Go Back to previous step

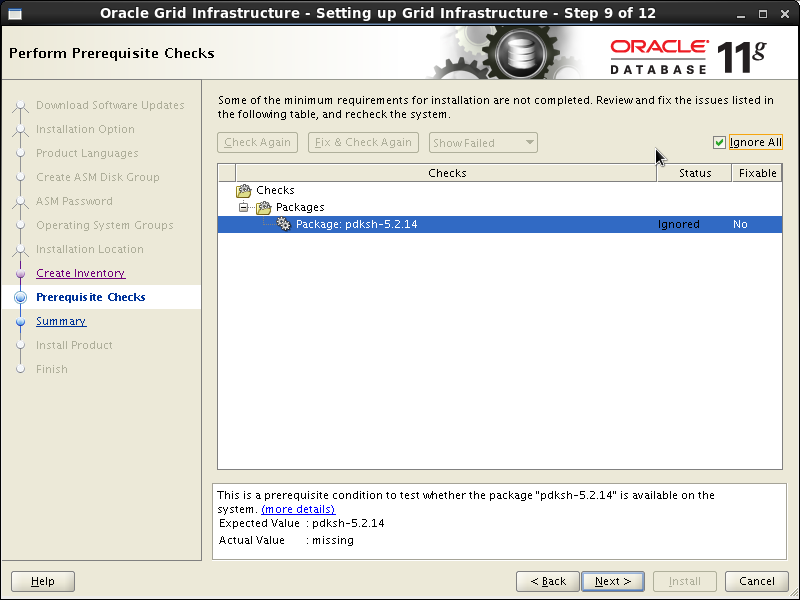[x=548, y=581]
